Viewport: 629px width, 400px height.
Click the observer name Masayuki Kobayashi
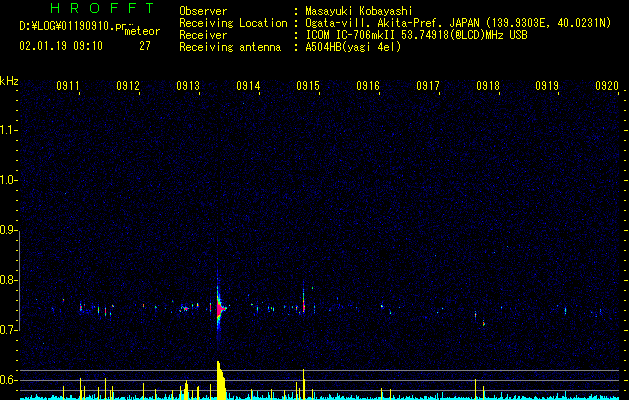point(359,11)
